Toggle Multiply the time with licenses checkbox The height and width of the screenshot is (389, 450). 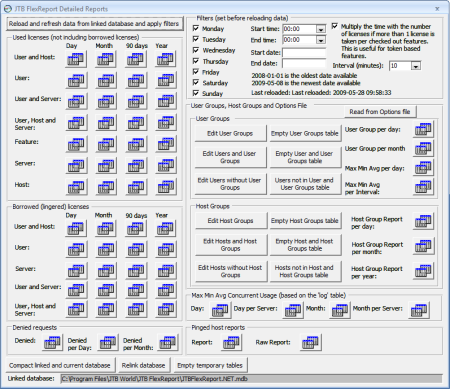pyautogui.click(x=335, y=26)
